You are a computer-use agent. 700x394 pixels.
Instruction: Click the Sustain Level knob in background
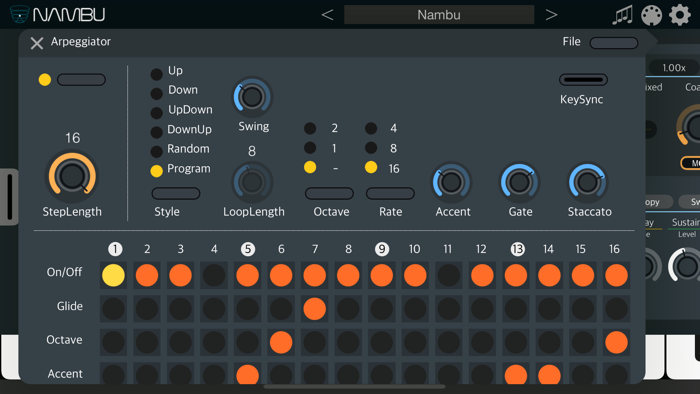[686, 266]
